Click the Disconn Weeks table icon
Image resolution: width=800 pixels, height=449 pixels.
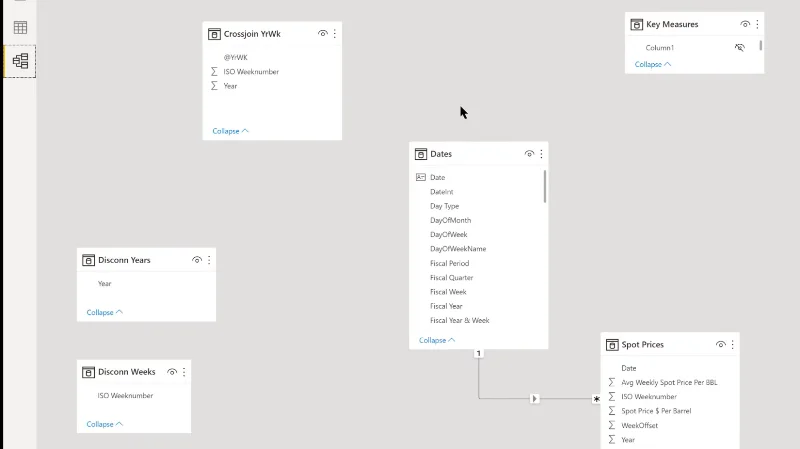[x=88, y=372]
